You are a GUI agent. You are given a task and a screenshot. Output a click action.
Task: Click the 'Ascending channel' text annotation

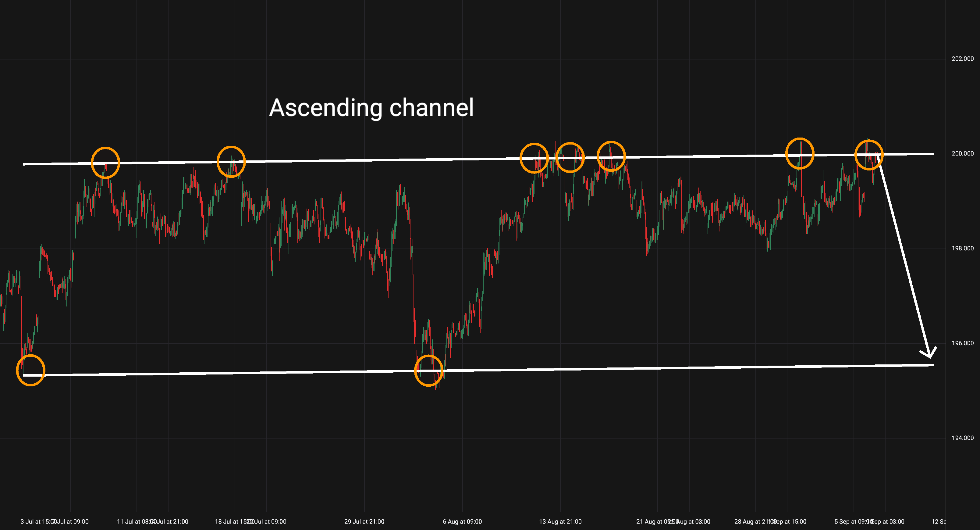[x=371, y=108]
